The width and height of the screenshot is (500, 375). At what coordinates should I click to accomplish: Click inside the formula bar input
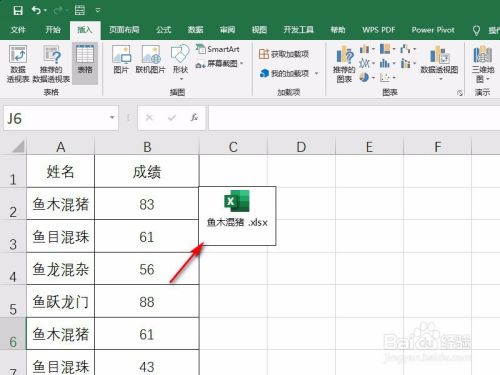[x=354, y=118]
